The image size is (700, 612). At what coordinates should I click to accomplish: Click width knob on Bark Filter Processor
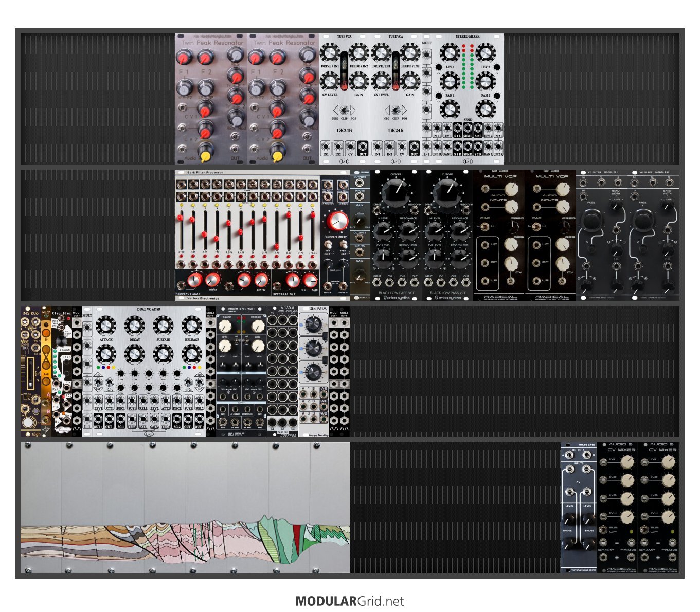(213, 279)
